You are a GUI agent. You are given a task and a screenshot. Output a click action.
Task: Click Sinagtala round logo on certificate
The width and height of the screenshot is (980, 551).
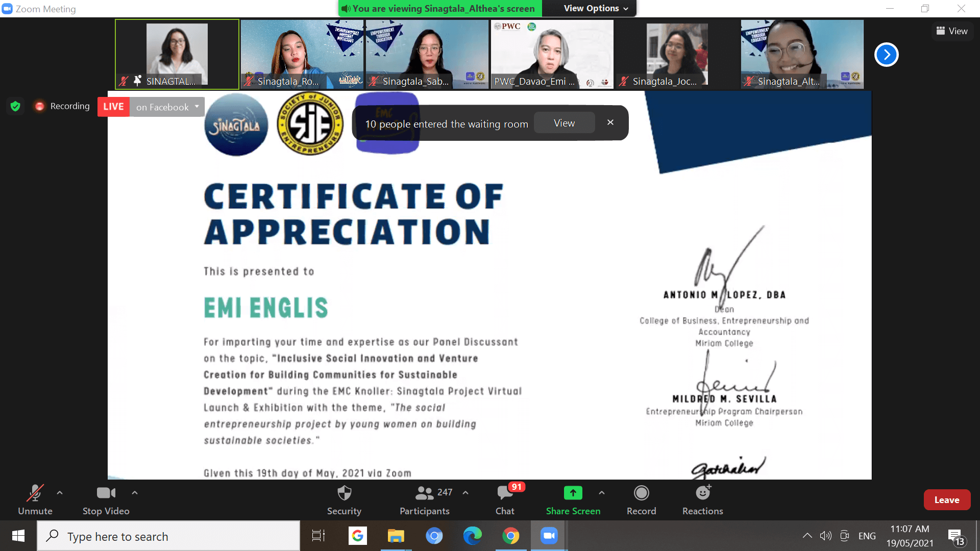click(x=236, y=124)
